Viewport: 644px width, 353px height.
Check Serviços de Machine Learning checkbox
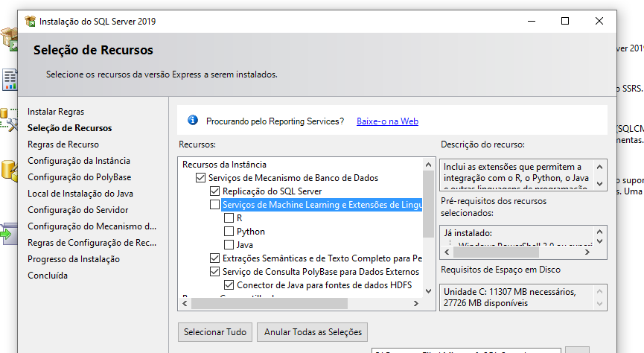[215, 204]
